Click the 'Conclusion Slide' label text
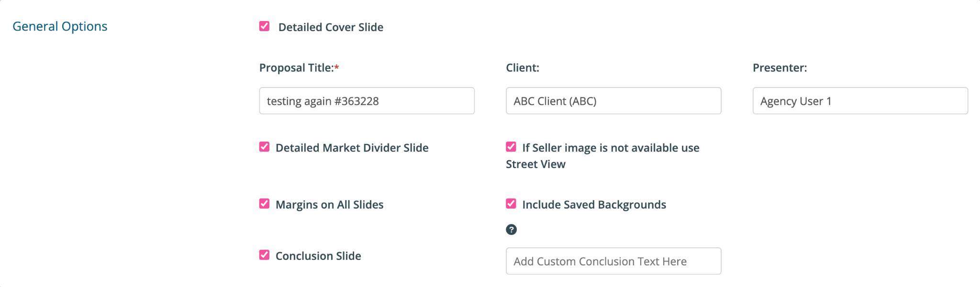 click(x=318, y=256)
